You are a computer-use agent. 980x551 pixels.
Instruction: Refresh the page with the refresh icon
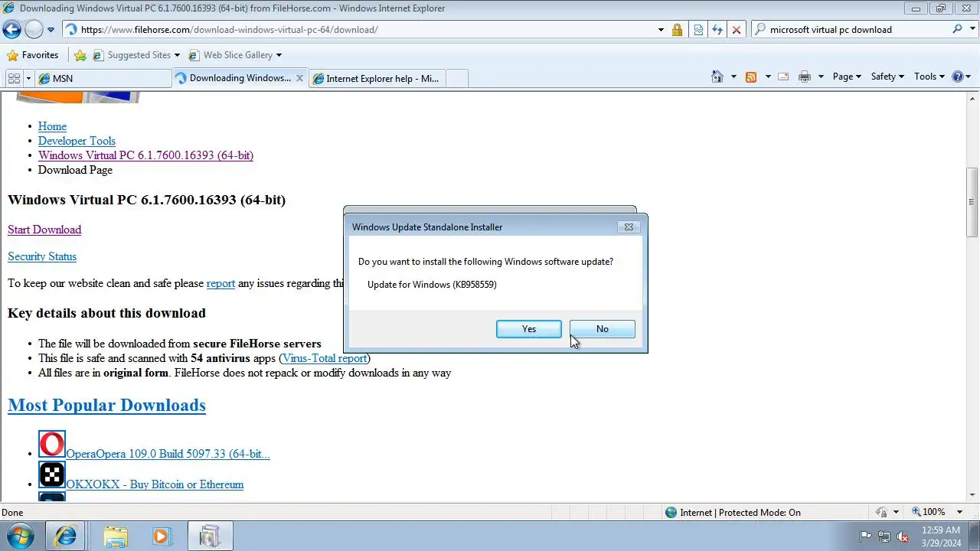pos(717,30)
